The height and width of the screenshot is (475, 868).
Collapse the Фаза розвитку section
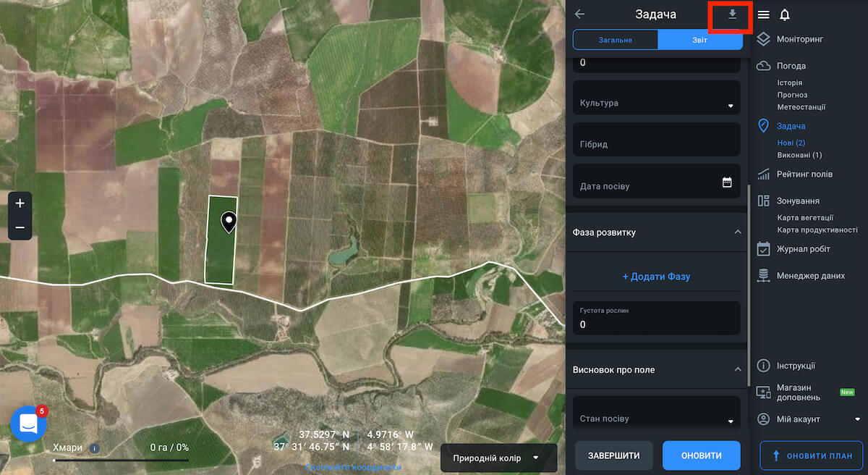pyautogui.click(x=738, y=232)
